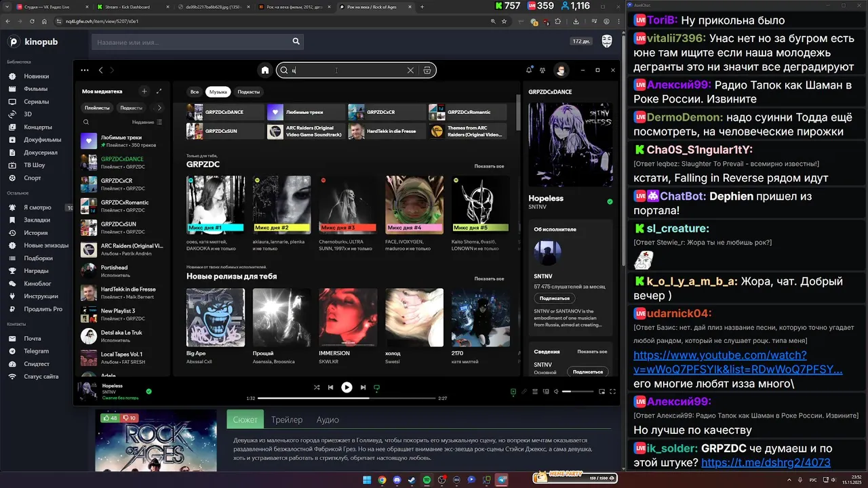Viewport: 868px width, 488px height.
Task: Open Закладки in kinopub sidebar
Action: [37, 220]
